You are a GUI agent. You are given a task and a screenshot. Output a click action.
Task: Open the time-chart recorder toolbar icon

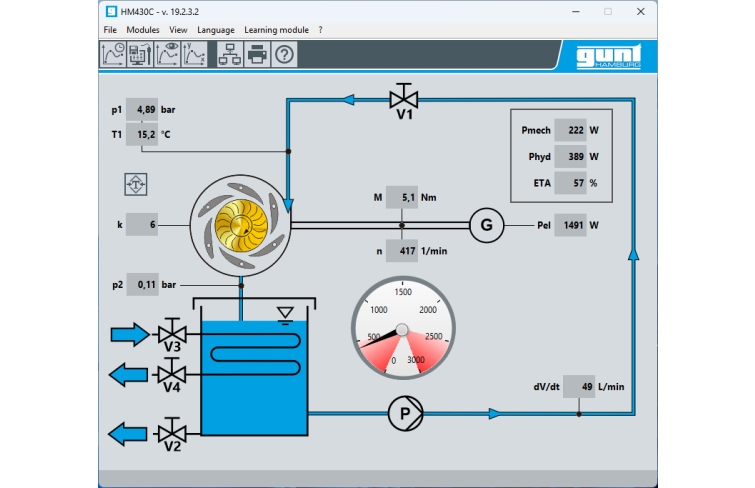113,54
